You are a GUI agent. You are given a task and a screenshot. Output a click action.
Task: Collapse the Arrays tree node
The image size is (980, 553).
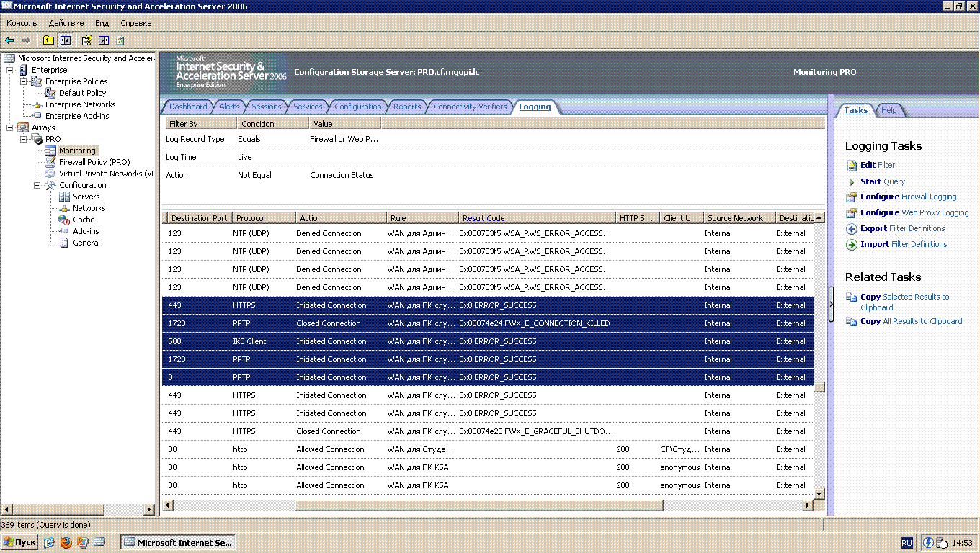[x=10, y=127]
